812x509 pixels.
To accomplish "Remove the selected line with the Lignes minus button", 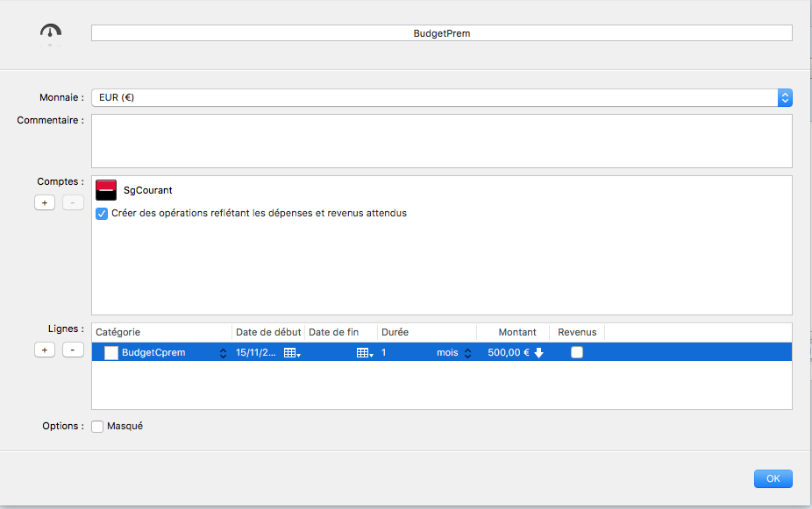I will [73, 350].
